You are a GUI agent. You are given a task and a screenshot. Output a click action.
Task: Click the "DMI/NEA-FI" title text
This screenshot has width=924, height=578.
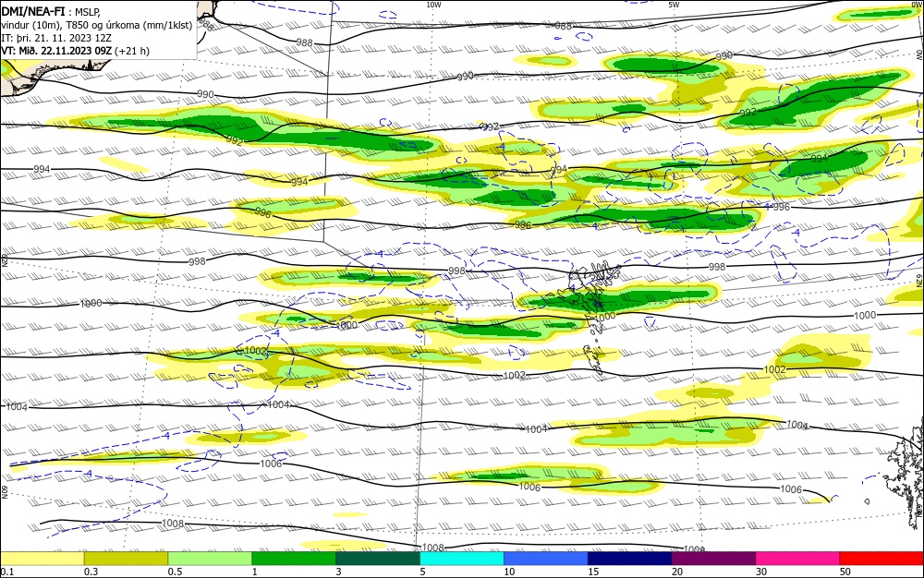[32, 12]
